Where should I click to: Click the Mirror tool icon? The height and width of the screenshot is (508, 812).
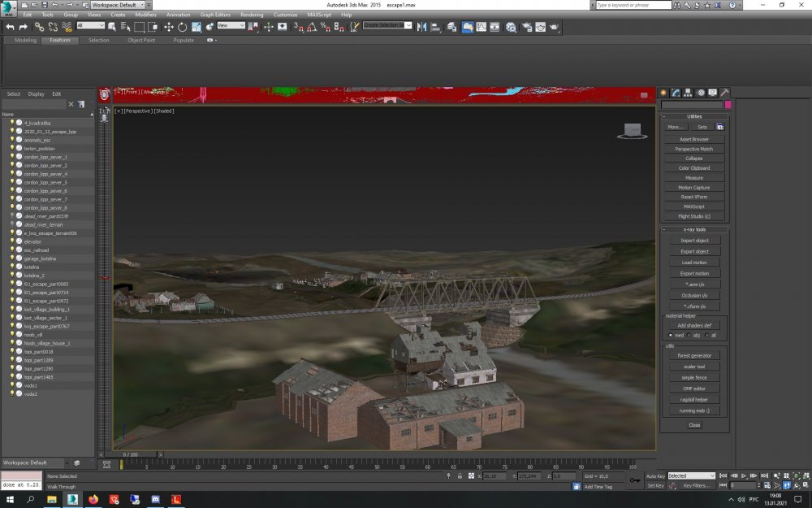coord(421,27)
